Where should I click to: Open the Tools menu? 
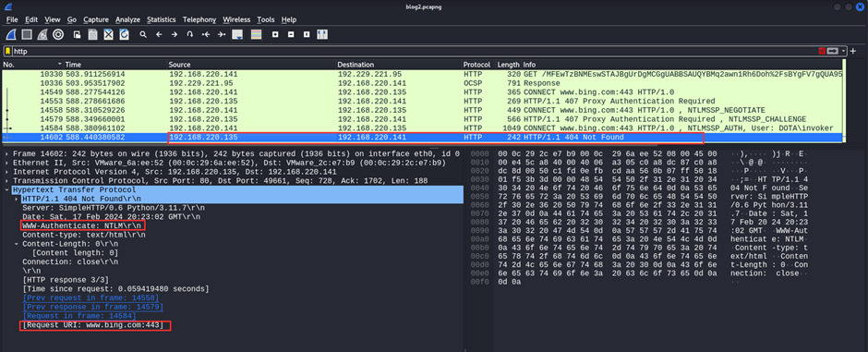point(266,19)
